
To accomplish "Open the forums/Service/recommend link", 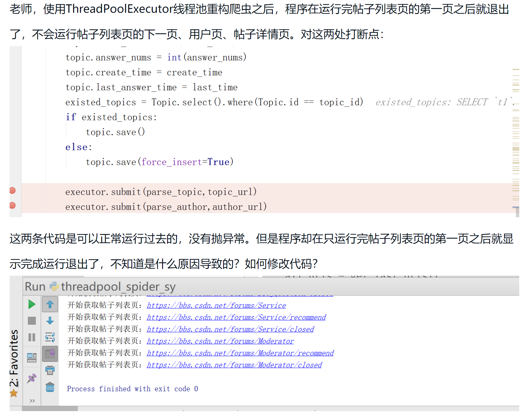I will coord(236,317).
